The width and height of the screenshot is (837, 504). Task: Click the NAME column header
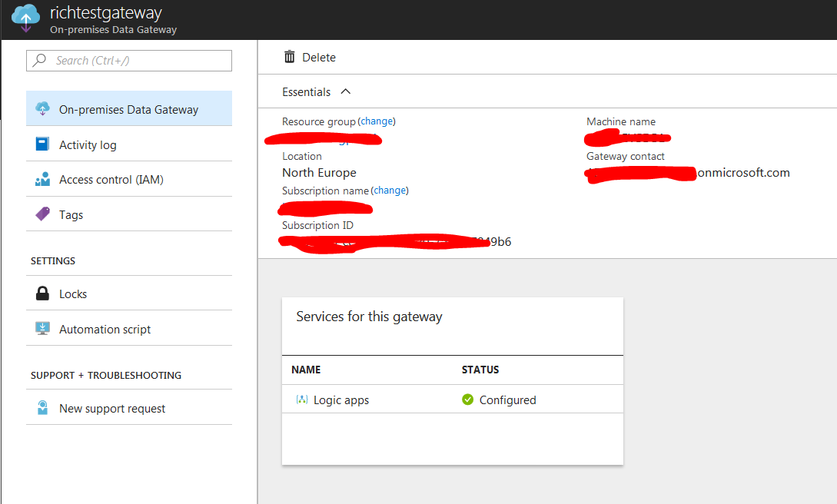click(306, 370)
